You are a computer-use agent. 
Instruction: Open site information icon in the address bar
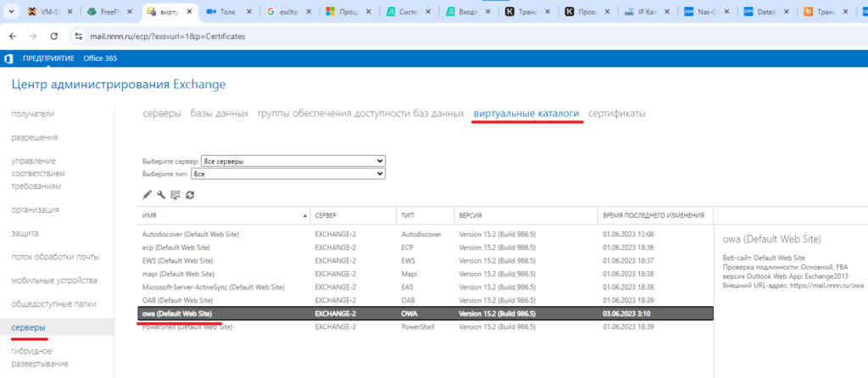click(x=79, y=36)
